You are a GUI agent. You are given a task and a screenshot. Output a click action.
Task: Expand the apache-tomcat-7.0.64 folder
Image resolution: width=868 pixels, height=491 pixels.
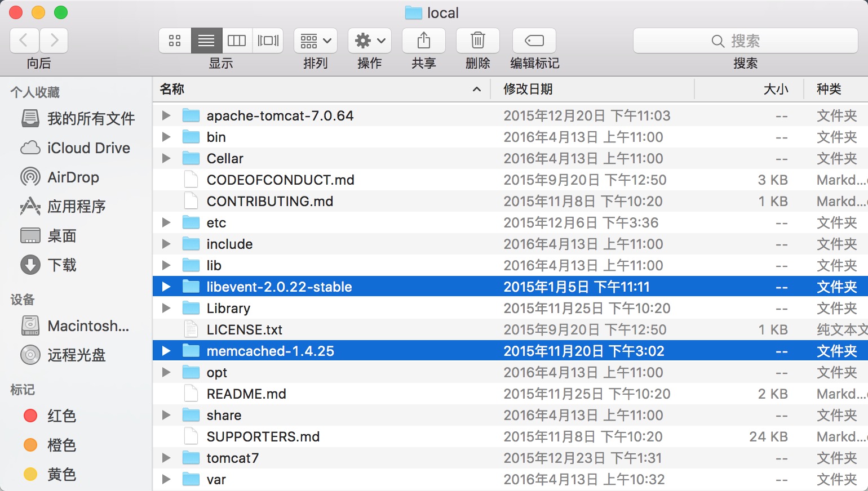pos(166,115)
